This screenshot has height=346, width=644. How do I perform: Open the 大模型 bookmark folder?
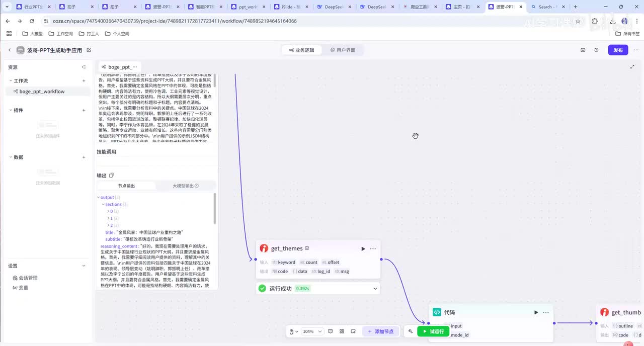[x=33, y=34]
